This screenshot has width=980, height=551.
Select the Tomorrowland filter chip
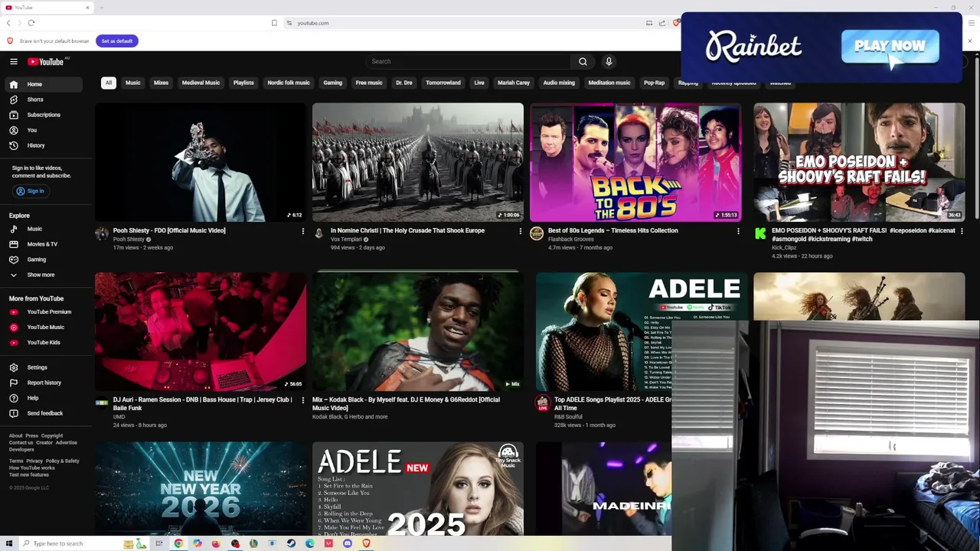pos(443,83)
